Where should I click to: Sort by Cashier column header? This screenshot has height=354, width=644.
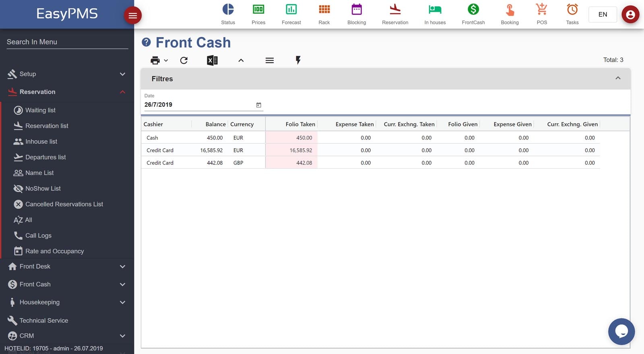153,124
